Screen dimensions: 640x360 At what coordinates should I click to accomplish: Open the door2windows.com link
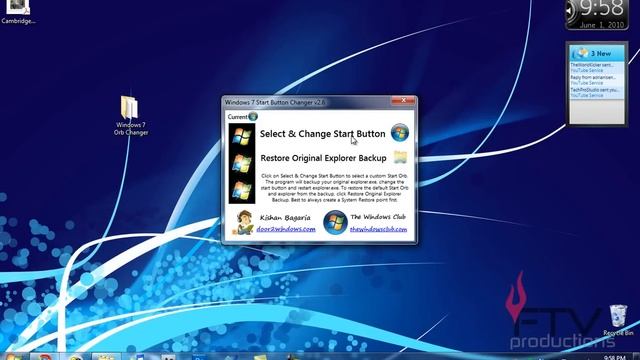[x=286, y=229]
